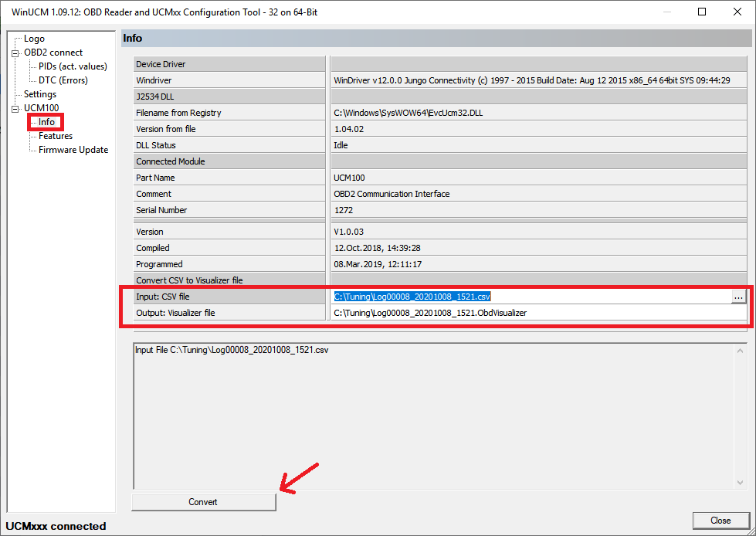The image size is (756, 536).
Task: Open the Logo tree item
Action: point(34,39)
